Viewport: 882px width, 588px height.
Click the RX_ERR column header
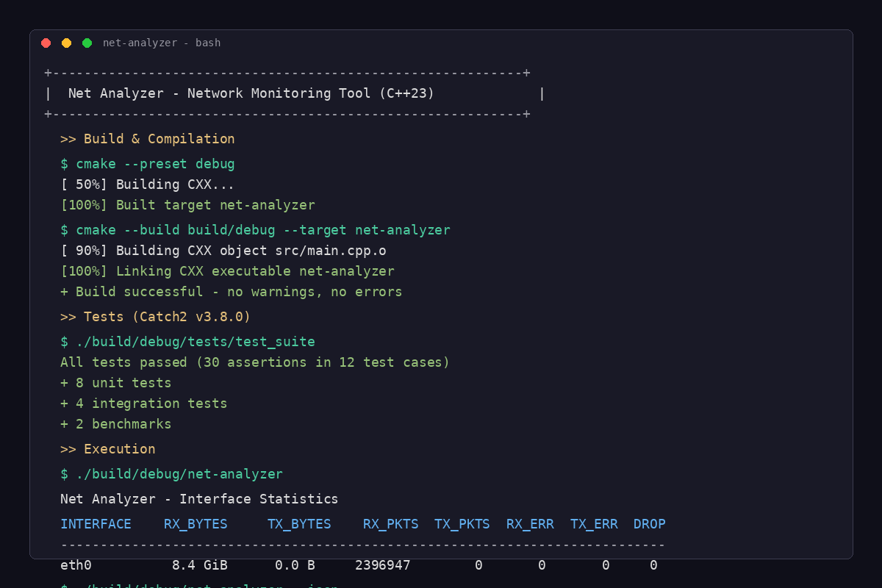[x=530, y=524]
